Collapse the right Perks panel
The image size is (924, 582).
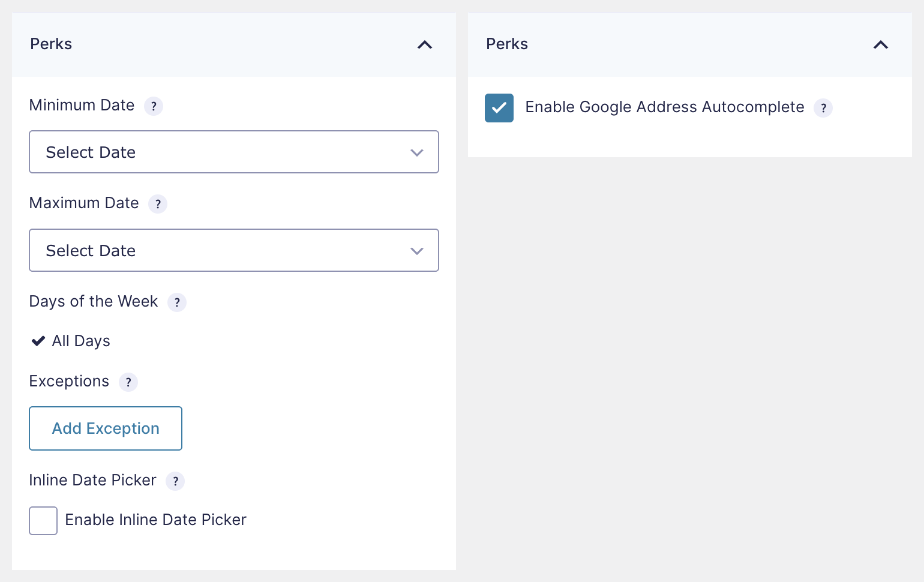pyautogui.click(x=881, y=44)
